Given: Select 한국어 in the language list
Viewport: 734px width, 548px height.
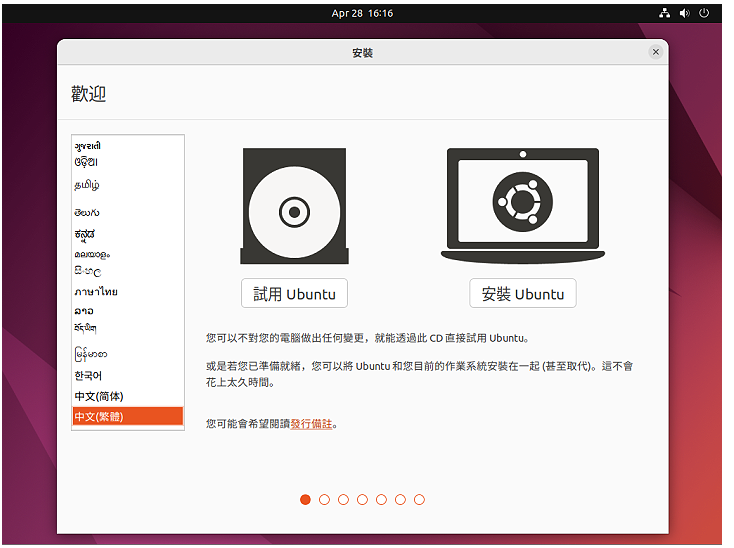Looking at the screenshot, I should [128, 376].
